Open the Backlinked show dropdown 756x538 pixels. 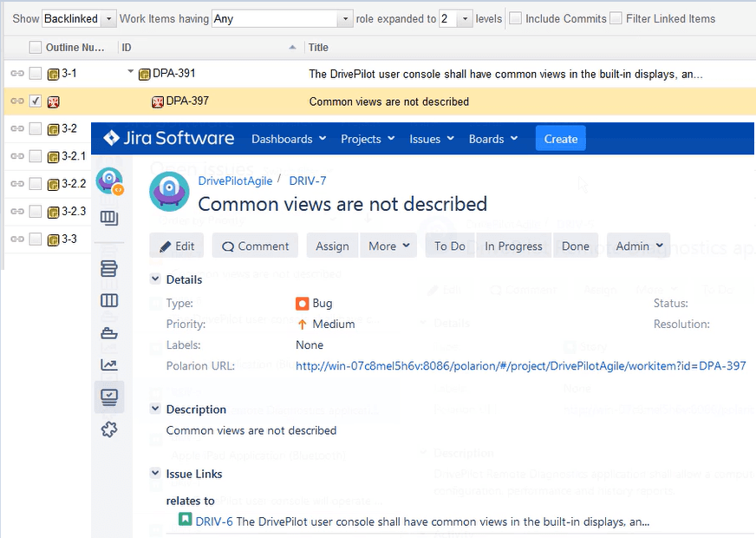pos(79,18)
